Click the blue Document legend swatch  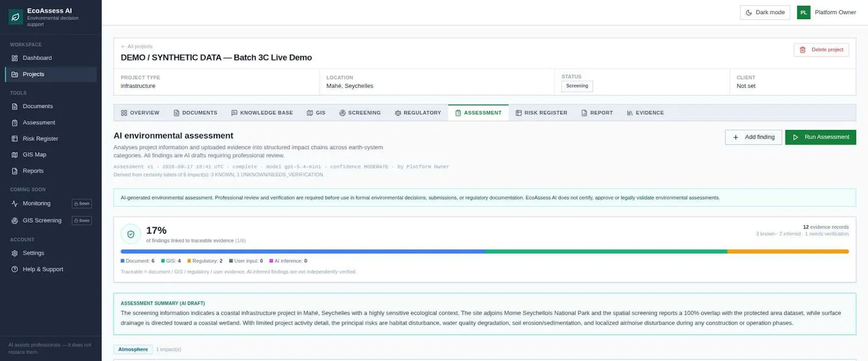[123, 261]
